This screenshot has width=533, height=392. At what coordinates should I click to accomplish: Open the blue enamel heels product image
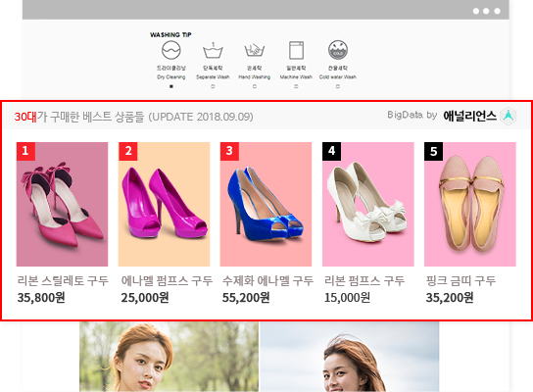(266, 204)
